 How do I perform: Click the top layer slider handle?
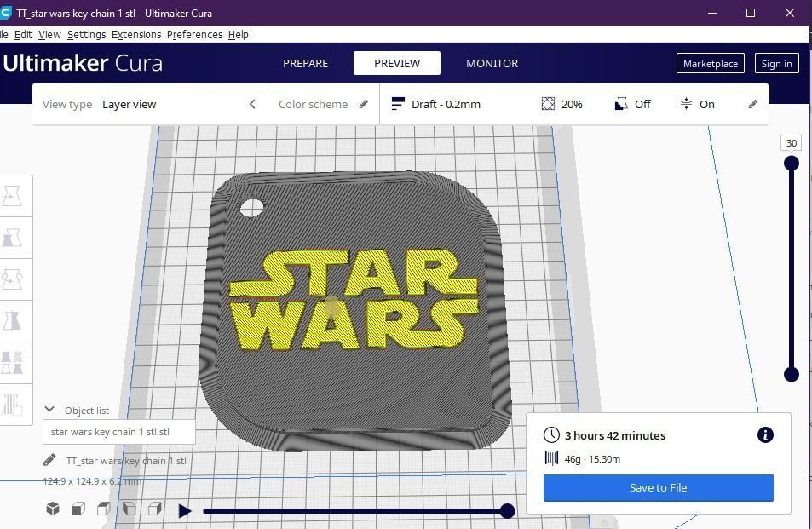(x=792, y=164)
